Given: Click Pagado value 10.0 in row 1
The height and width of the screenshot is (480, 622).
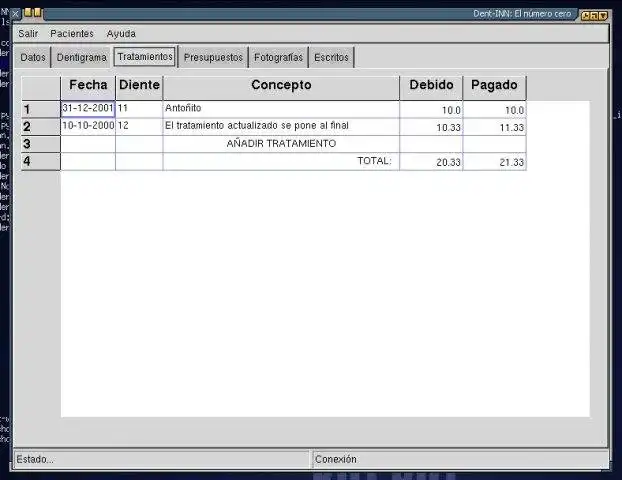Looking at the screenshot, I should [x=495, y=110].
